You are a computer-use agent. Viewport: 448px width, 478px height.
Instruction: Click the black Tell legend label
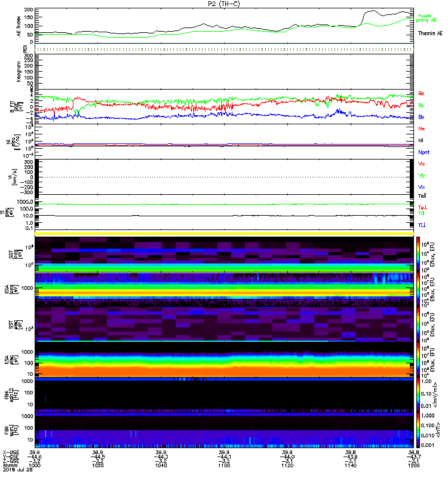click(422, 196)
